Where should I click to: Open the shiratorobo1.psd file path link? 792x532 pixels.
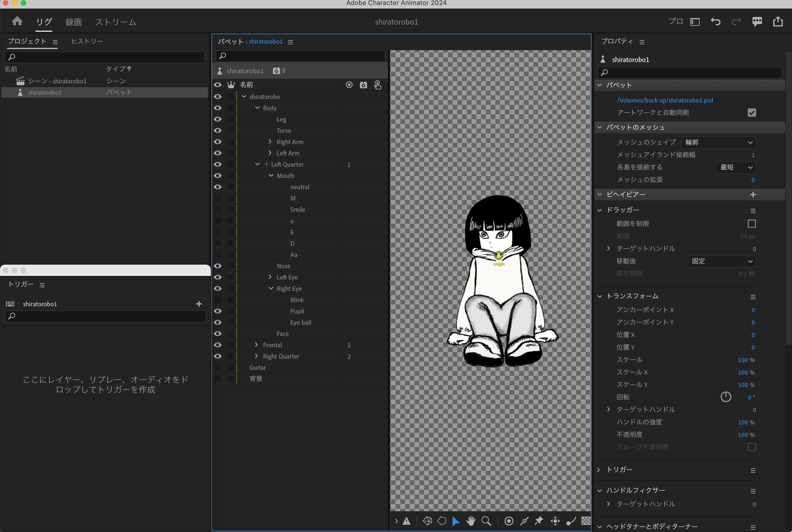point(665,100)
